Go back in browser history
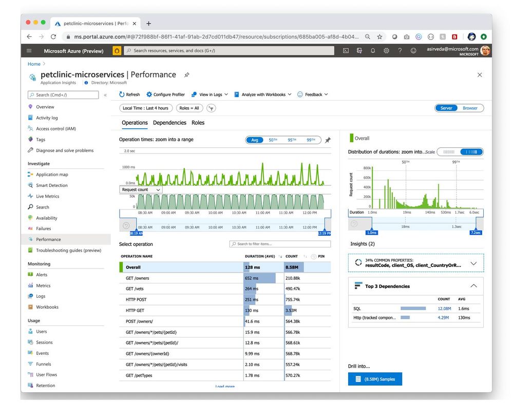The height and width of the screenshot is (420, 513). coord(29,36)
